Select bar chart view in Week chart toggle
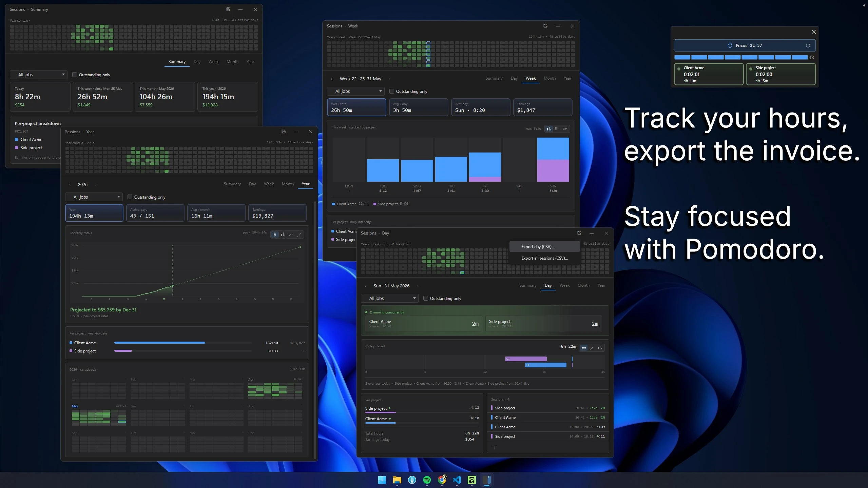The height and width of the screenshot is (488, 868). 549,129
